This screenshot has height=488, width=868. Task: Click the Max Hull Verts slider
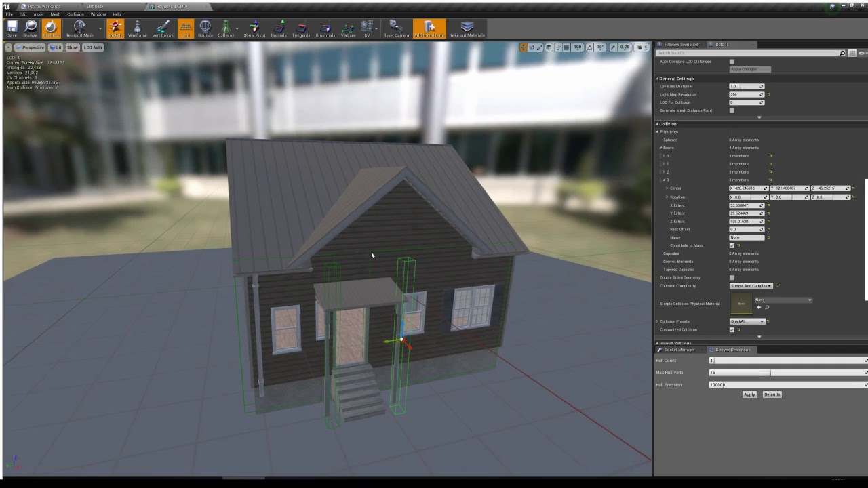pos(788,373)
